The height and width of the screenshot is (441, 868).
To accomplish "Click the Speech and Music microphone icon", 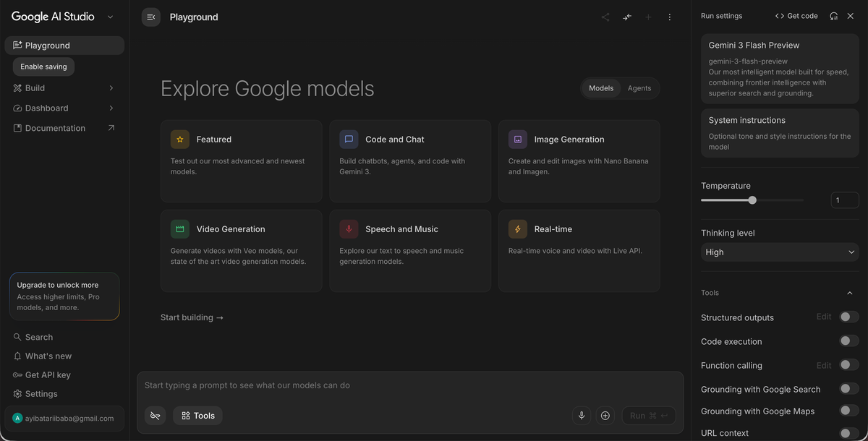I will (349, 229).
